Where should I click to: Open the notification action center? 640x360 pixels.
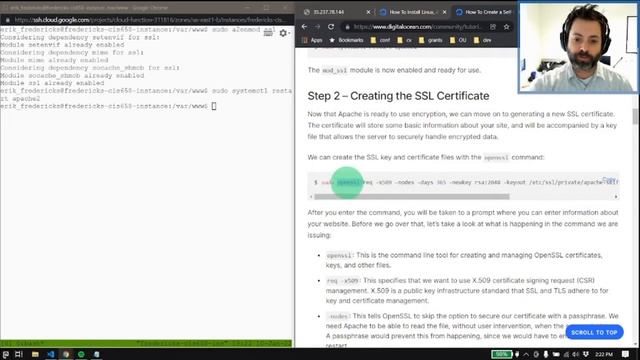point(625,354)
